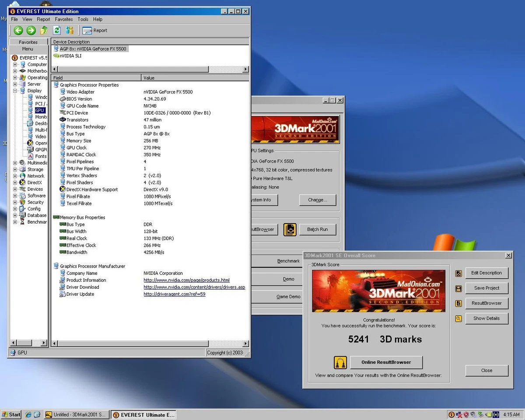Select the Benchmark tree item
Viewport: 525px width, 420px height.
pos(37,222)
